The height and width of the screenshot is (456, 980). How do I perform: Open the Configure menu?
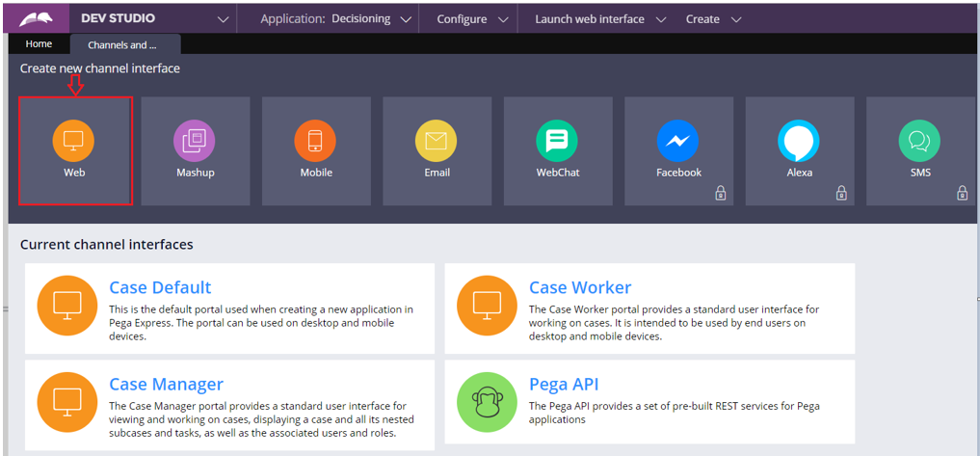462,19
